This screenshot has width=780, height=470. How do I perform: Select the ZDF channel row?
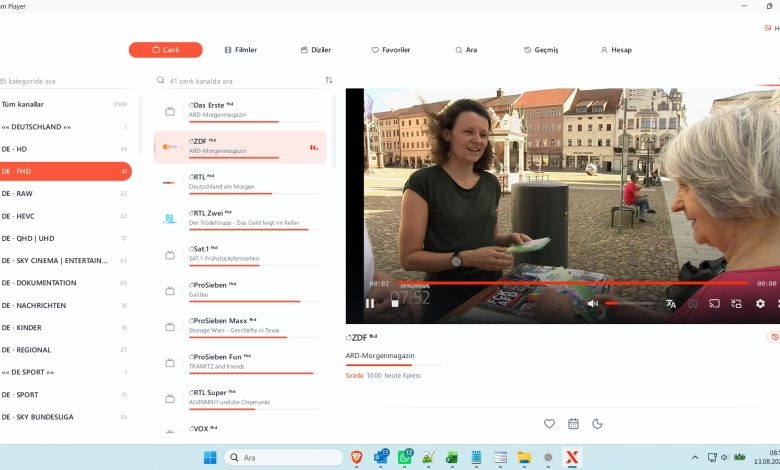(x=240, y=147)
